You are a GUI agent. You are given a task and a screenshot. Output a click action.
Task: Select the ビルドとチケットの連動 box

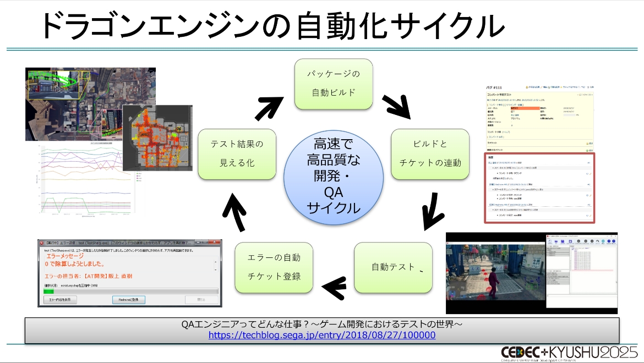click(x=430, y=154)
